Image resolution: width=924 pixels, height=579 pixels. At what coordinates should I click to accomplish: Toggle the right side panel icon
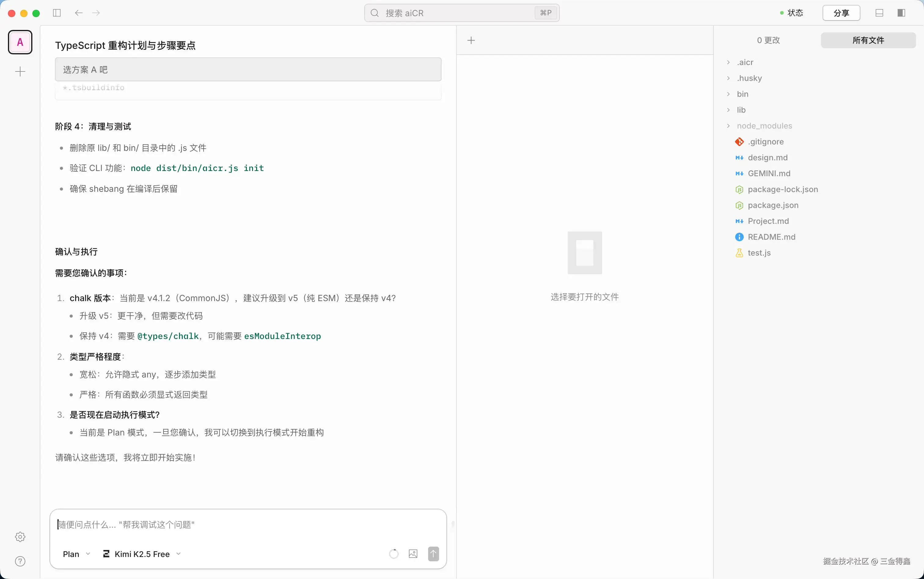[901, 13]
